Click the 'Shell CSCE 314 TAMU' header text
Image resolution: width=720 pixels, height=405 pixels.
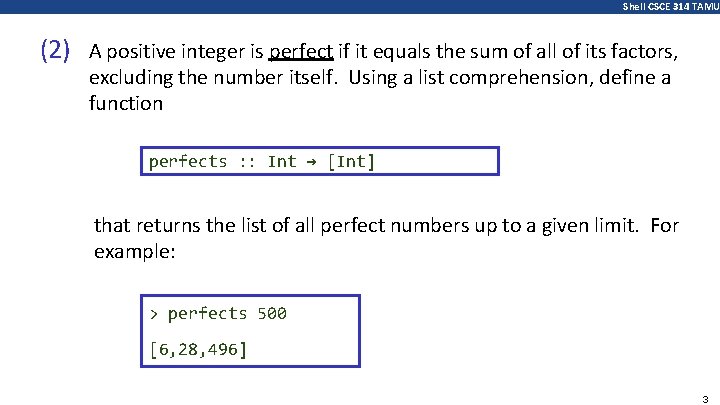670,6
